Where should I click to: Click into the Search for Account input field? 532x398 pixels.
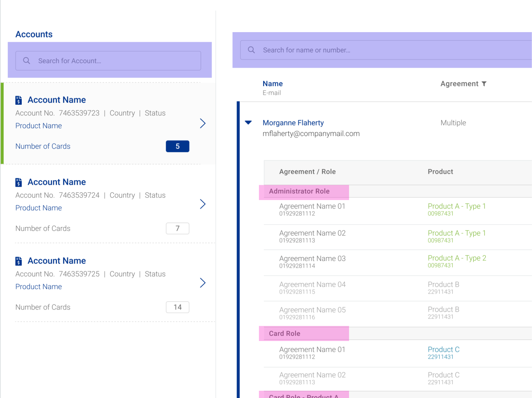[x=104, y=60]
